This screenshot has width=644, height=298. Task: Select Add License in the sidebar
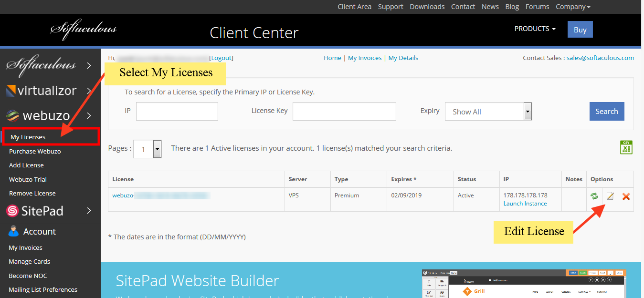pos(26,165)
